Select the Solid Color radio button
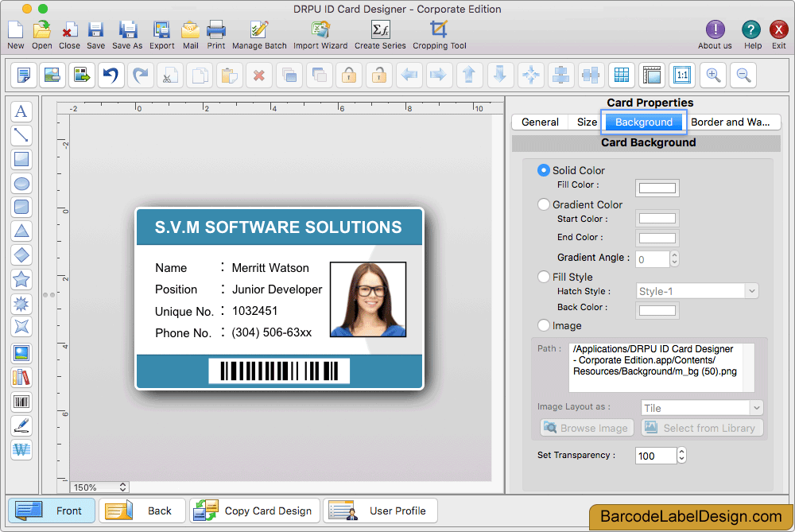 point(543,170)
